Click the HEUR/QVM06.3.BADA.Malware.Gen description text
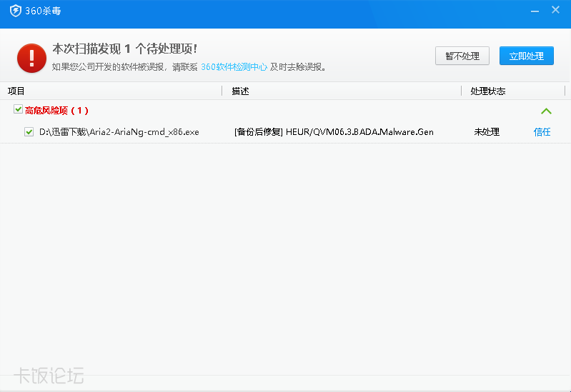This screenshot has height=392, width=571. click(x=359, y=132)
